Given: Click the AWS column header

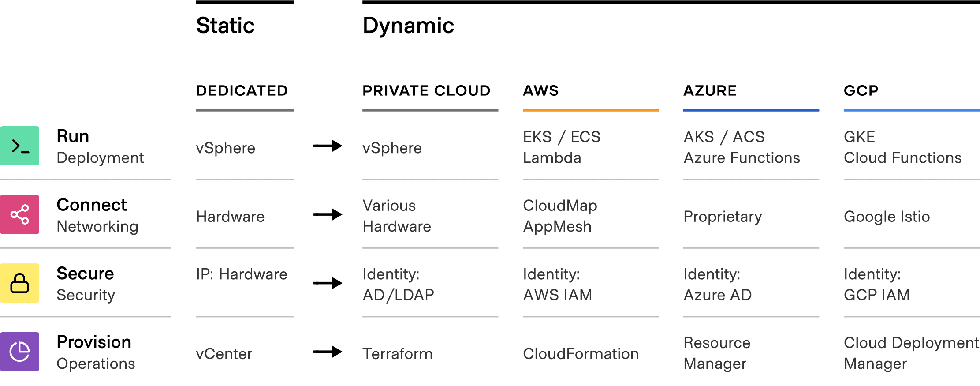Looking at the screenshot, I should point(541,90).
